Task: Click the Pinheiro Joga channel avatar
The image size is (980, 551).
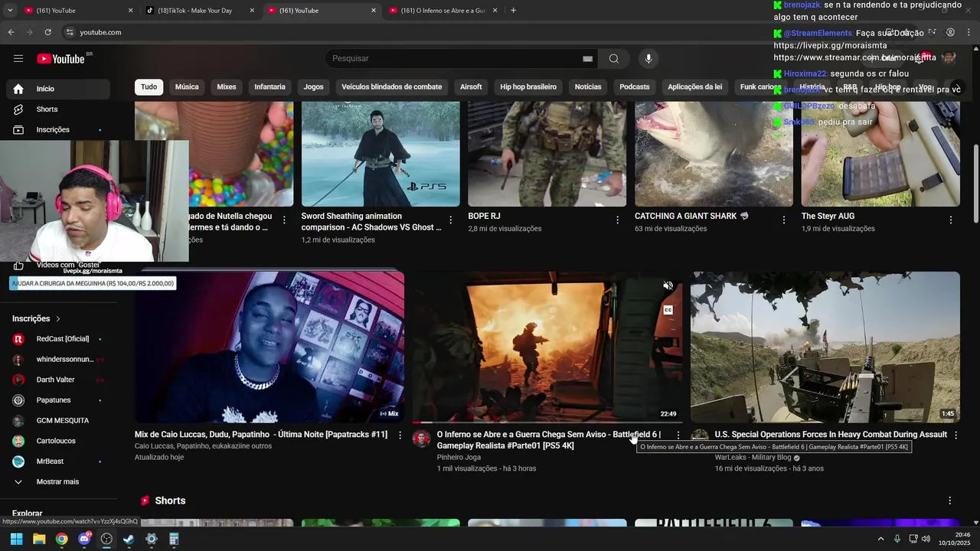Action: tap(421, 439)
